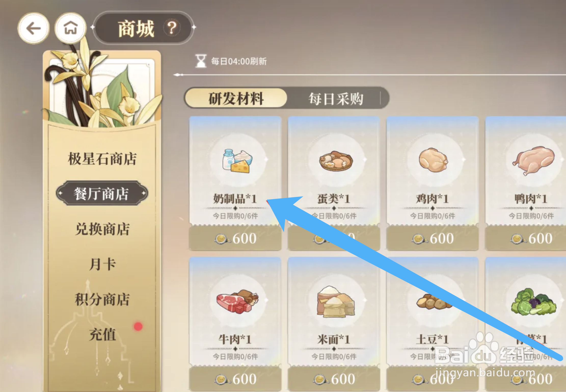Screen dimensions: 566x392
Task: Select the rice and flour sacks icon
Action: (336, 302)
